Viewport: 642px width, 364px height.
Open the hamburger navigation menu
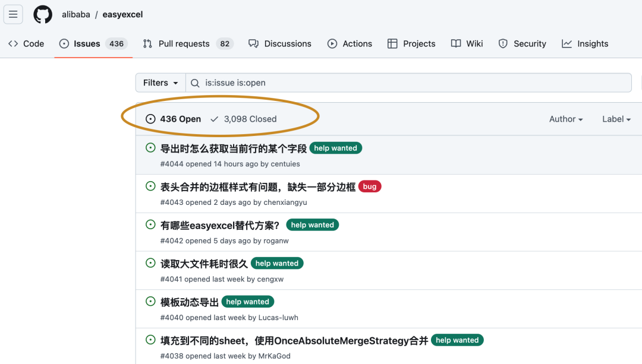13,14
